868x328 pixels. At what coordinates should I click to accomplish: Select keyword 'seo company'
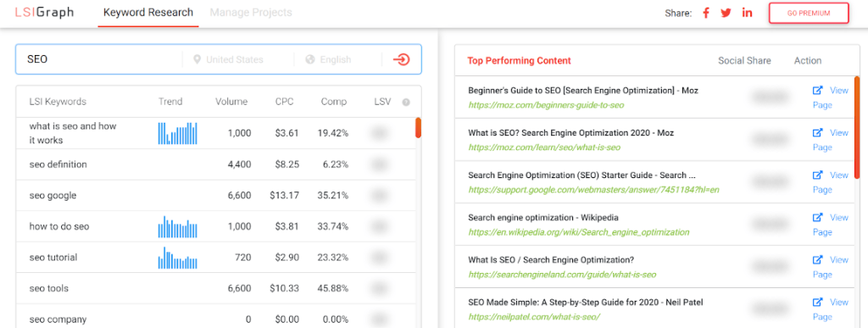pyautogui.click(x=58, y=320)
